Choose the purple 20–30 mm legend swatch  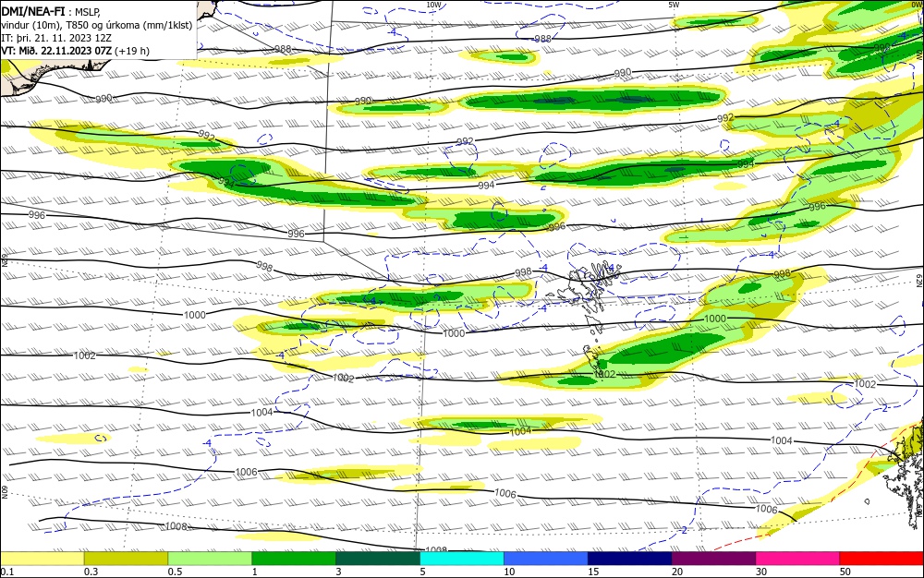[x=713, y=559]
